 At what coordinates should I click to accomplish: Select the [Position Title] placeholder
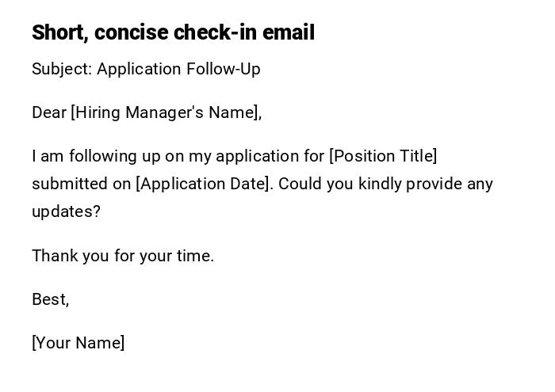383,156
